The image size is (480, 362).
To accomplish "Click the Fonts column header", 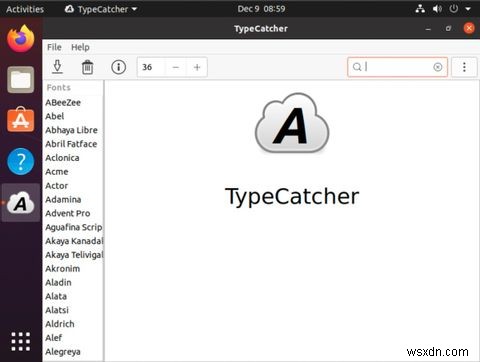I will click(x=73, y=88).
